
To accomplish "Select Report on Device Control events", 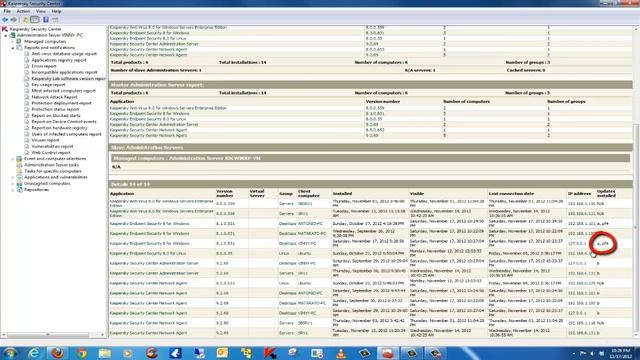I will pyautogui.click(x=64, y=121).
